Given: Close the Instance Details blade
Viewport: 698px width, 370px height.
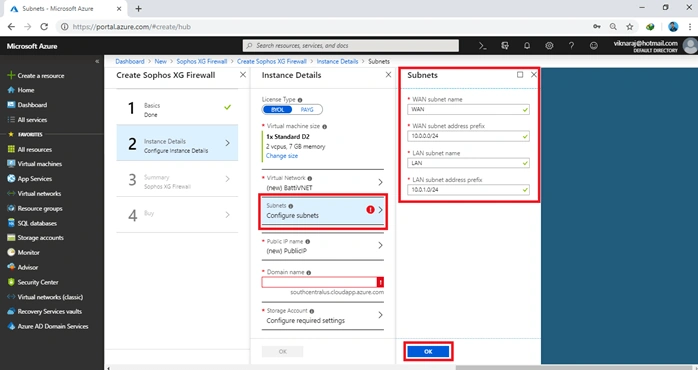Looking at the screenshot, I should (388, 75).
